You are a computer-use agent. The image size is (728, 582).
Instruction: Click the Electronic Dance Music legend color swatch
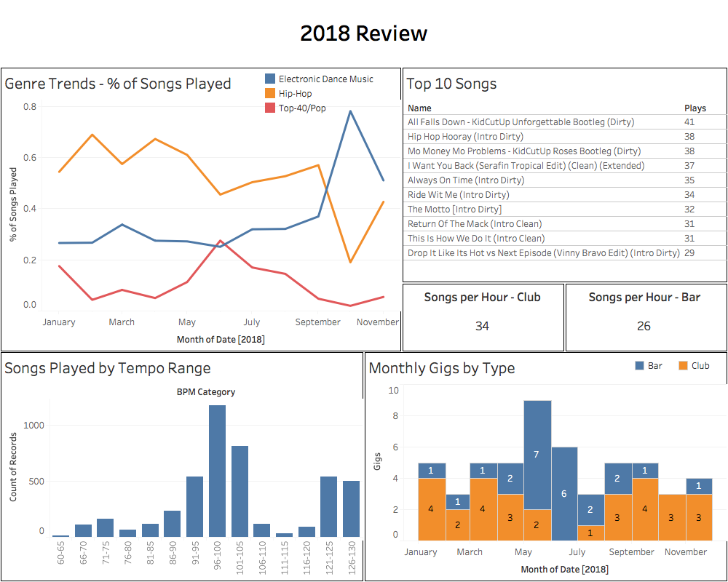tap(270, 79)
